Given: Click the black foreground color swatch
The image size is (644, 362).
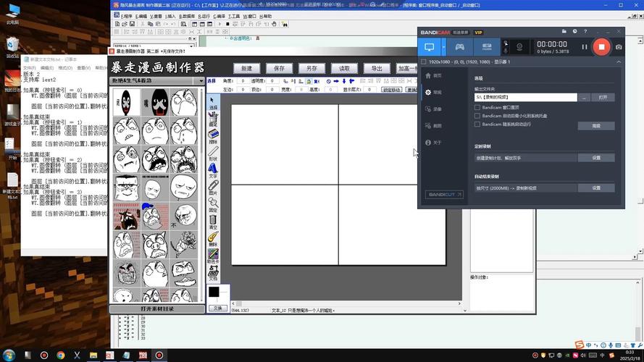Looking at the screenshot, I should click(x=214, y=292).
